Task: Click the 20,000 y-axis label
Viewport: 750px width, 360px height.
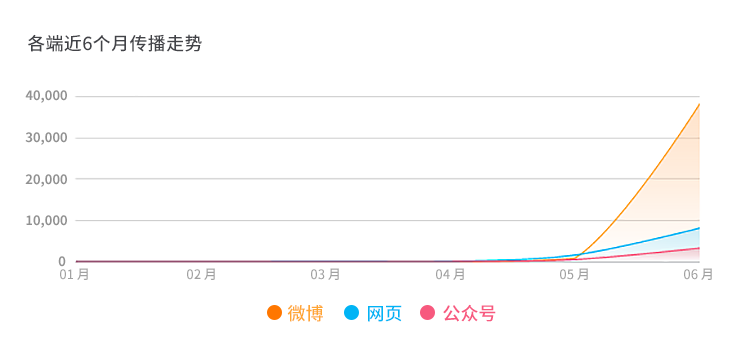Action: (46, 179)
